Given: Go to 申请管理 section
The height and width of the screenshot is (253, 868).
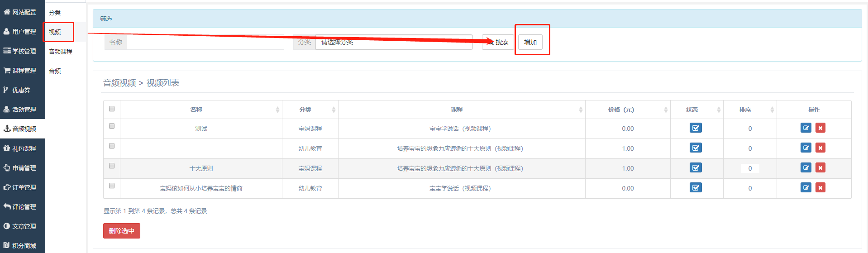Looking at the screenshot, I should 23,168.
